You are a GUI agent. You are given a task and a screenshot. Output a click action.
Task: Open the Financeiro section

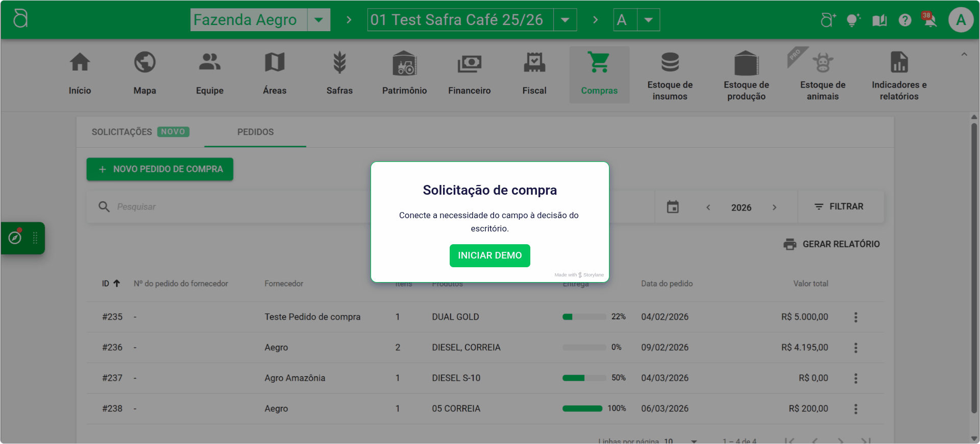coord(470,75)
